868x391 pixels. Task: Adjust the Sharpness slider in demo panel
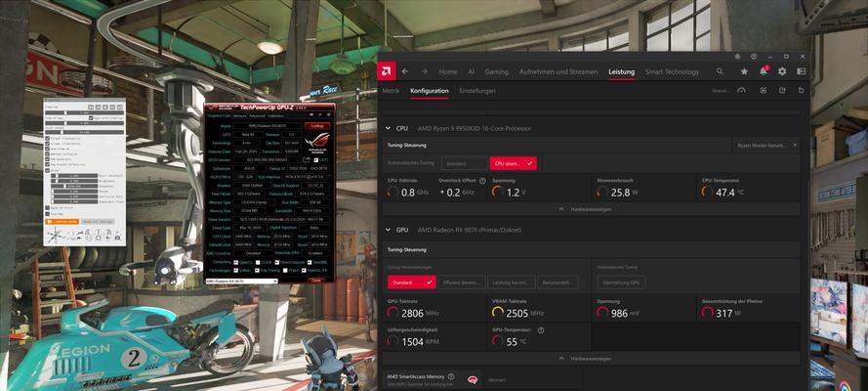point(74,186)
